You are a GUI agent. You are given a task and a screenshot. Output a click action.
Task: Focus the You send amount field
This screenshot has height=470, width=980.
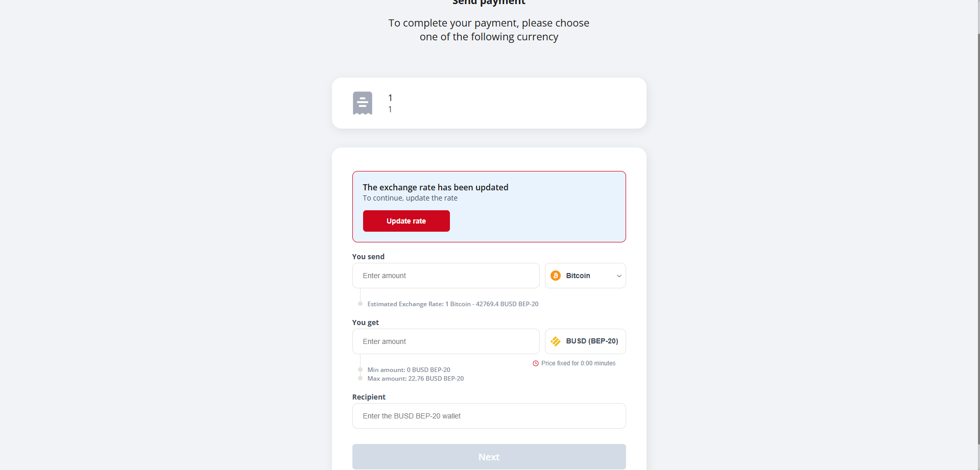pos(445,276)
